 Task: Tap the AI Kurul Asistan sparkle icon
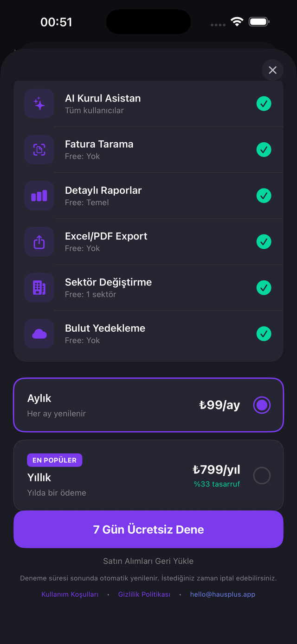39,104
